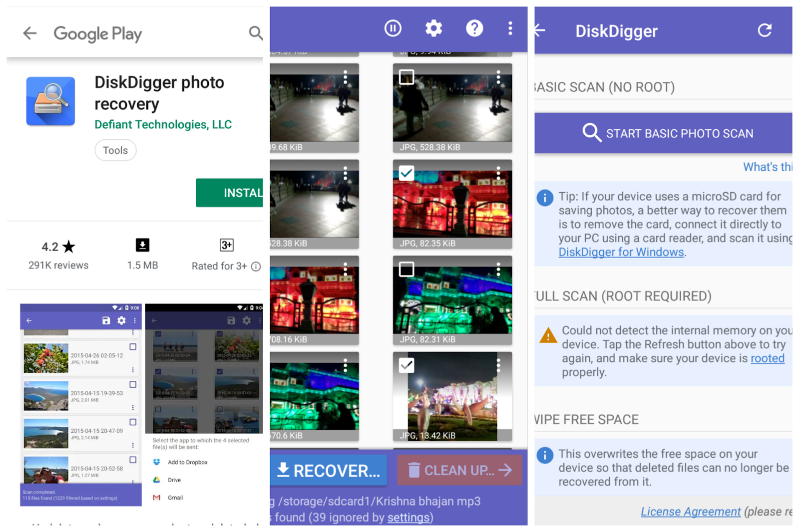The image size is (799, 532).
Task: Tap the green-lit building photo labeled JPG, 82.31 KiB
Action: (x=452, y=300)
